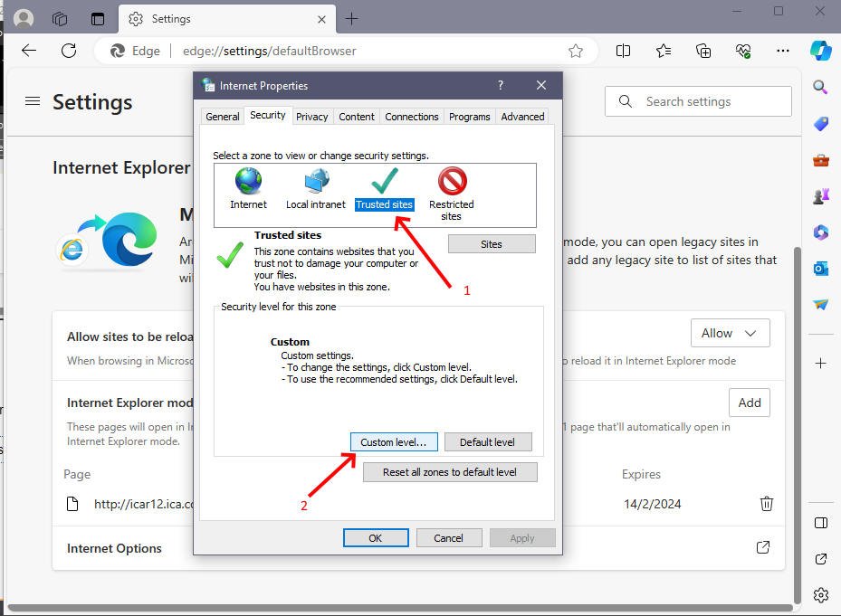Click the Edge profile avatar icon
841x616 pixels.
(23, 19)
